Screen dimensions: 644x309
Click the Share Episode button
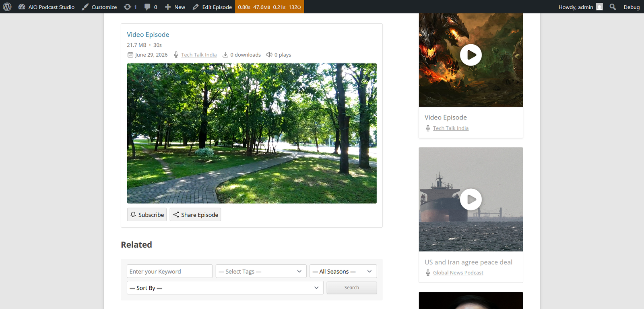click(x=195, y=214)
